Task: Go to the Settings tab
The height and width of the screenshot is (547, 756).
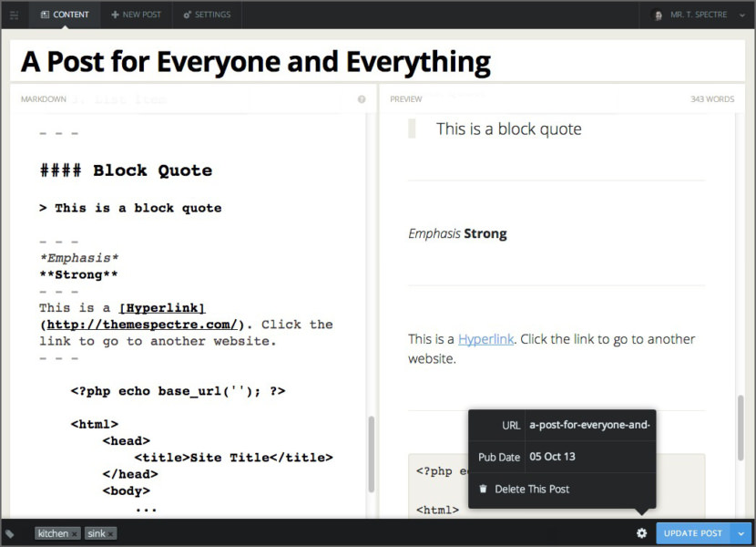Action: click(x=207, y=15)
